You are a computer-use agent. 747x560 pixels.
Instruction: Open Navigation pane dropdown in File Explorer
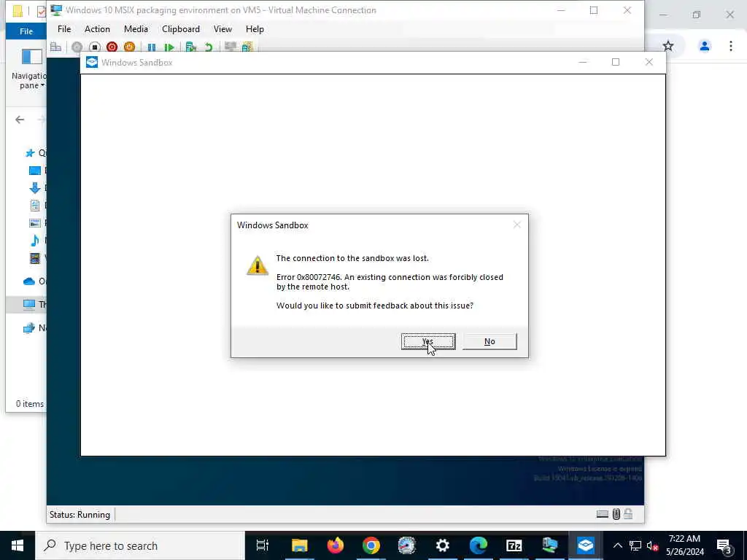pos(29,69)
